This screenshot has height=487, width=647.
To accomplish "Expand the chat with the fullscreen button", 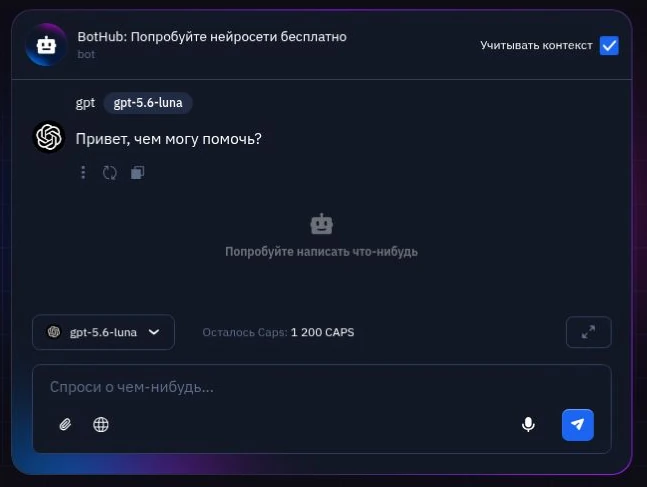I will (x=588, y=332).
